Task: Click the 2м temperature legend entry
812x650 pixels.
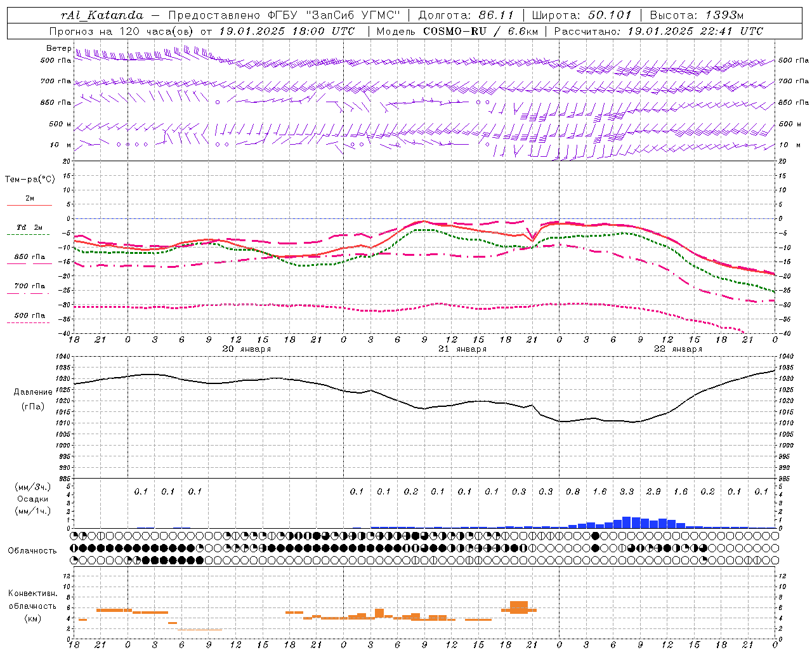Action: (x=30, y=199)
